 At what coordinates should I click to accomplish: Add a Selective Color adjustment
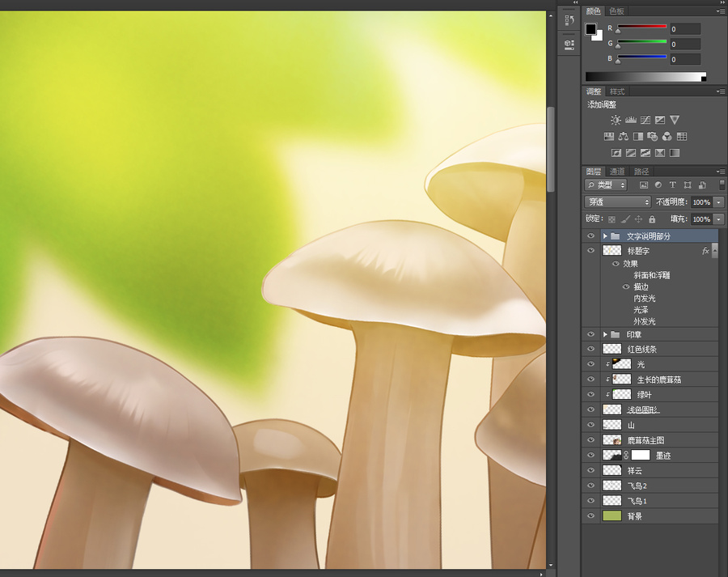tap(660, 153)
